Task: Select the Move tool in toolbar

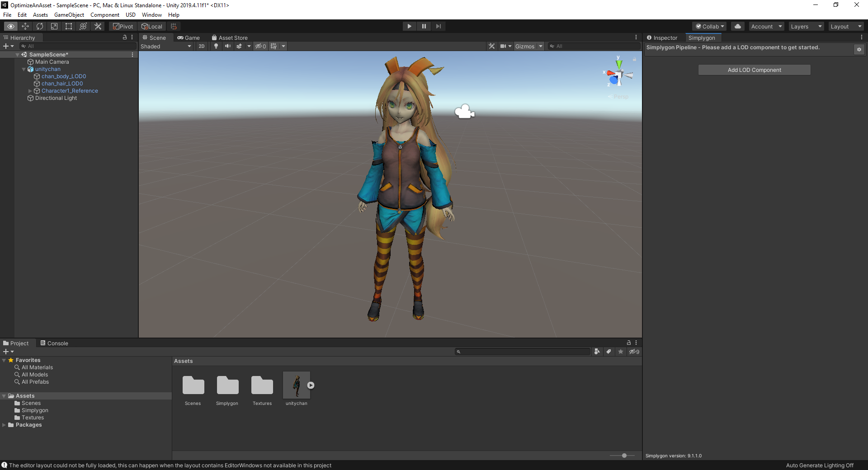Action: click(x=25, y=26)
